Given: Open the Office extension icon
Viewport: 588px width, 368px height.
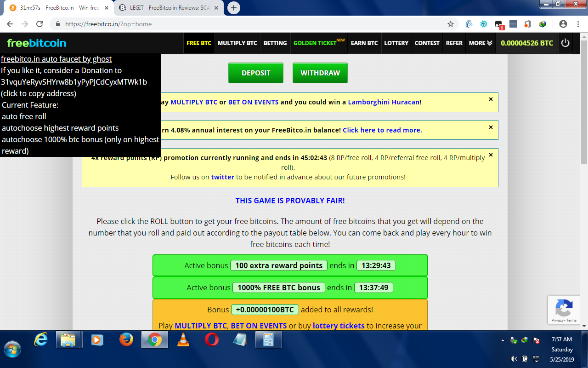Looking at the screenshot, I should (528, 24).
